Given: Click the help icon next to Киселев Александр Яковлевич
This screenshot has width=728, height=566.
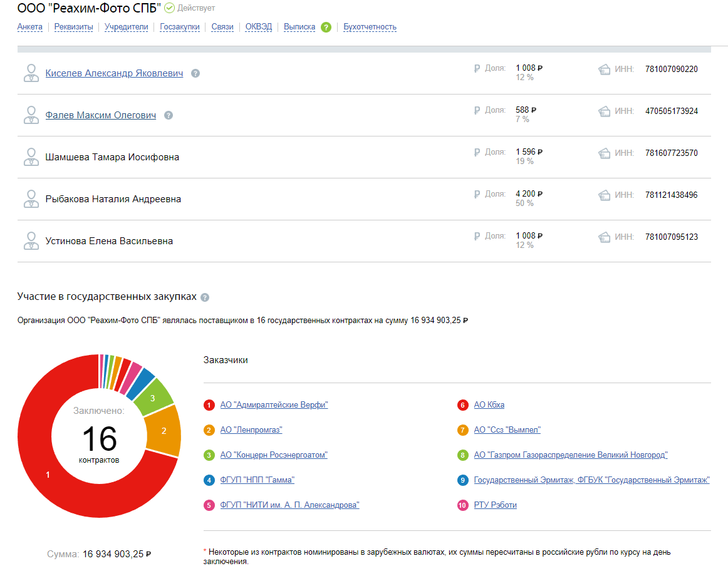Looking at the screenshot, I should 195,73.
